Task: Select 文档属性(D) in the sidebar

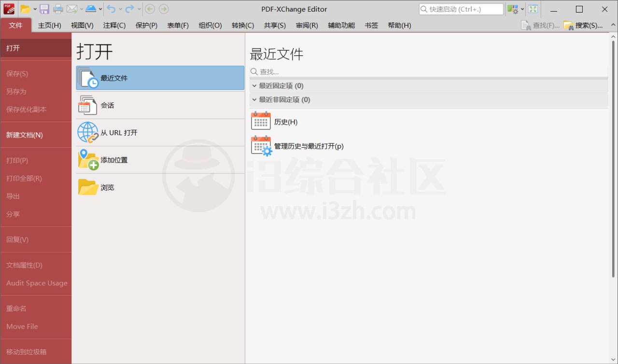Action: point(36,265)
